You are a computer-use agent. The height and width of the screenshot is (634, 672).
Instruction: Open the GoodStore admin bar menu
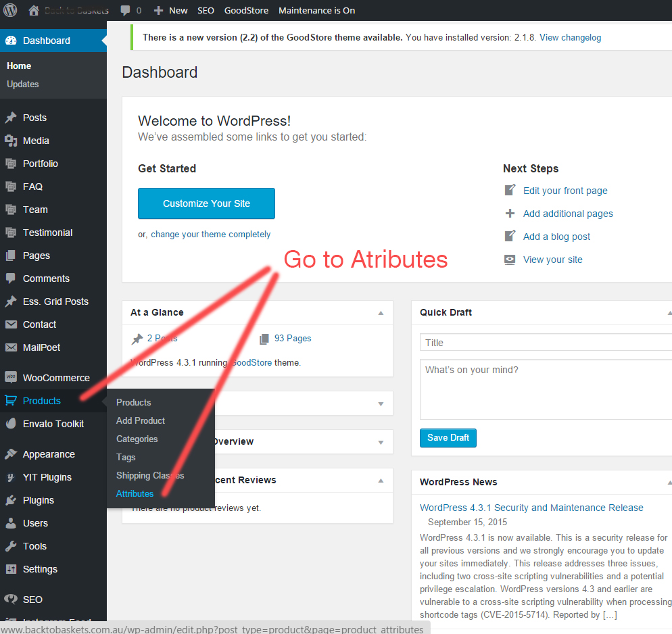click(x=246, y=10)
